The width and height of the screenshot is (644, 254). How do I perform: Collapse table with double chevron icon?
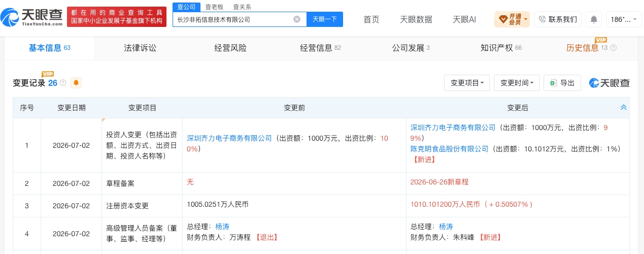click(624, 107)
